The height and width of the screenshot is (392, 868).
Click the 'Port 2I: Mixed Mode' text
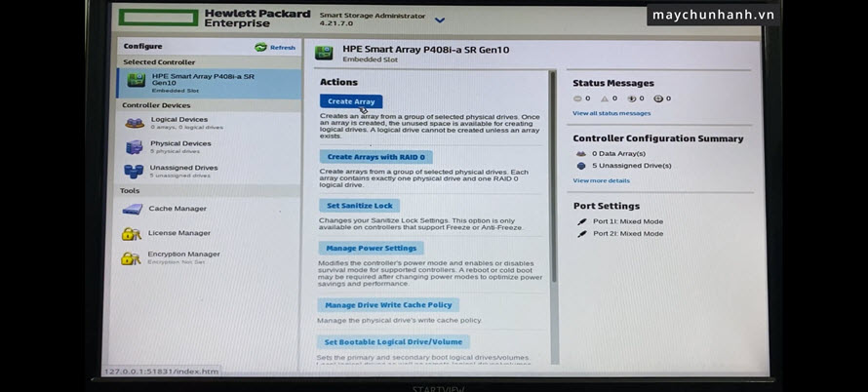(628, 234)
